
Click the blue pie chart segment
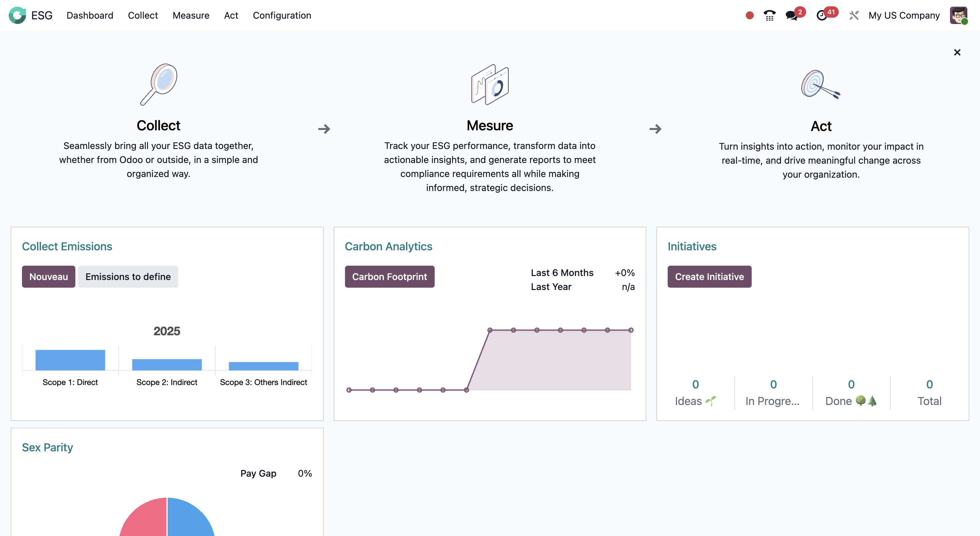pyautogui.click(x=188, y=519)
